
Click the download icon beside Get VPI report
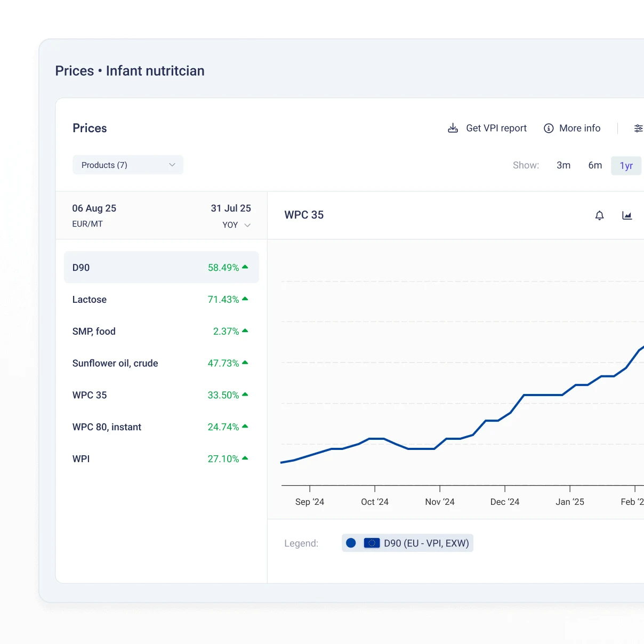(453, 128)
